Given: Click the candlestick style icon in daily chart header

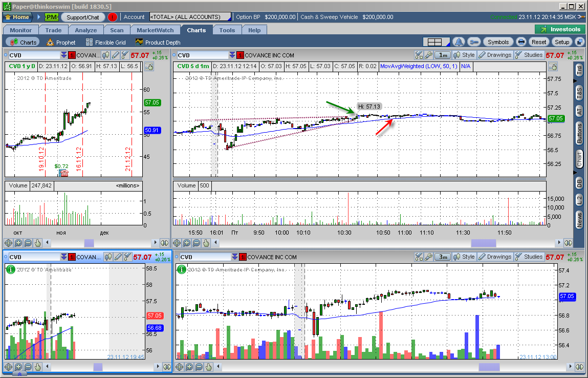Looking at the screenshot, I should coord(106,55).
